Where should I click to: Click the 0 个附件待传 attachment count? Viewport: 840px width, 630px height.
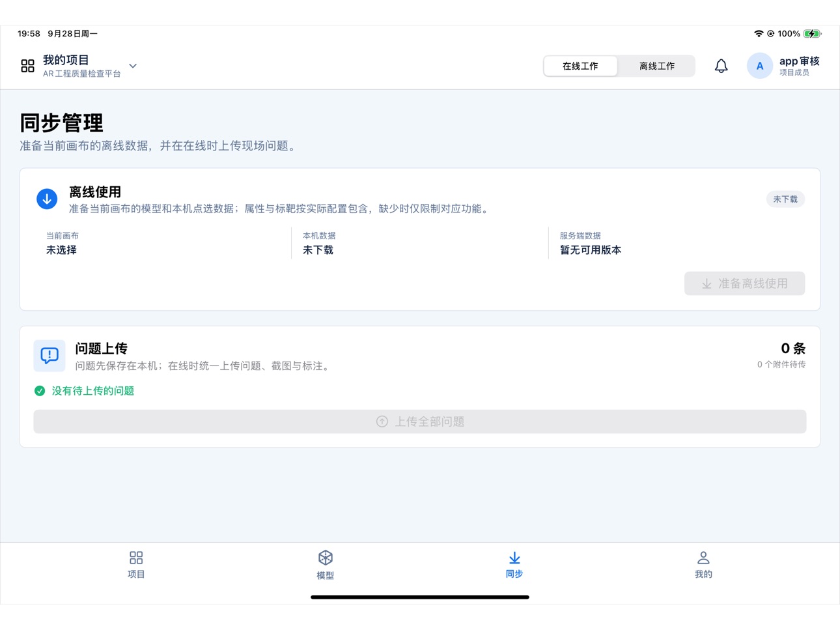pos(781,365)
